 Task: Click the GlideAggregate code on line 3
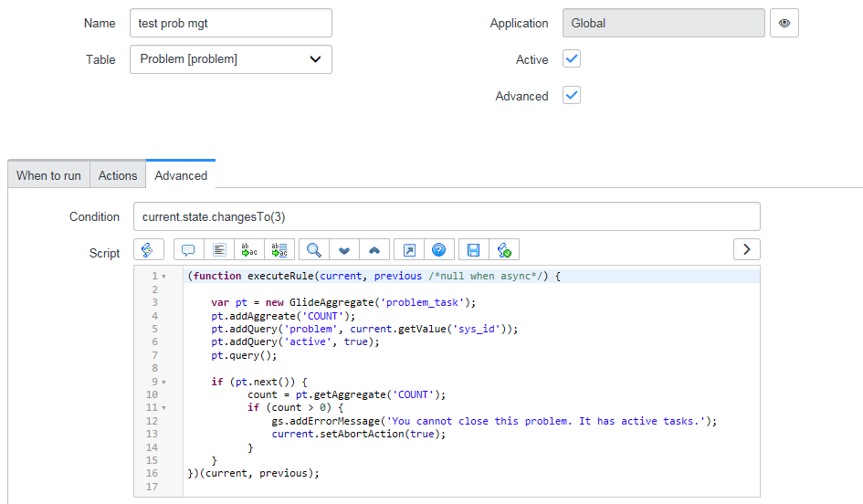point(343,302)
